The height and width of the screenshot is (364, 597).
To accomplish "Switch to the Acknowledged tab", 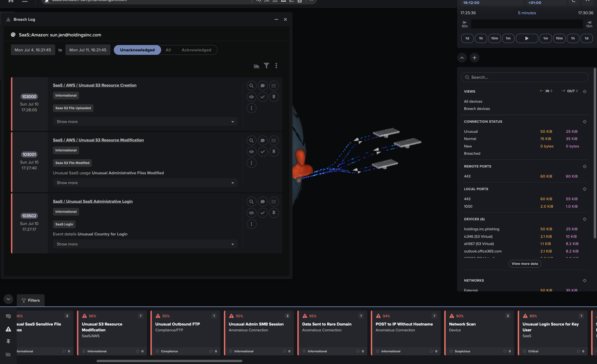I will click(x=196, y=50).
